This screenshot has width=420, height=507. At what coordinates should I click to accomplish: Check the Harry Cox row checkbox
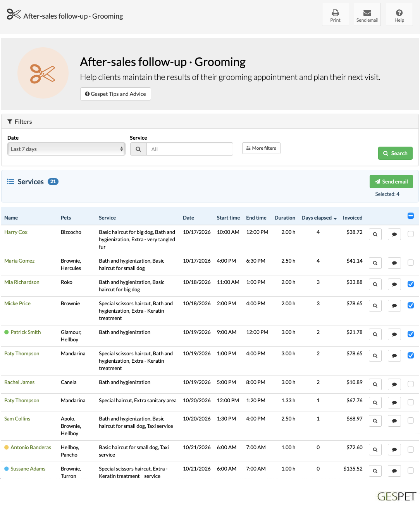(411, 234)
